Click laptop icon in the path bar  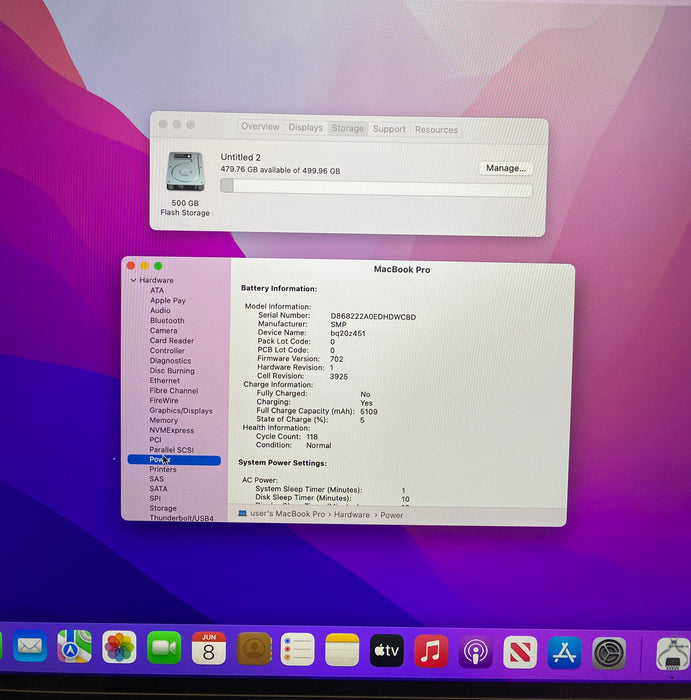pyautogui.click(x=242, y=513)
